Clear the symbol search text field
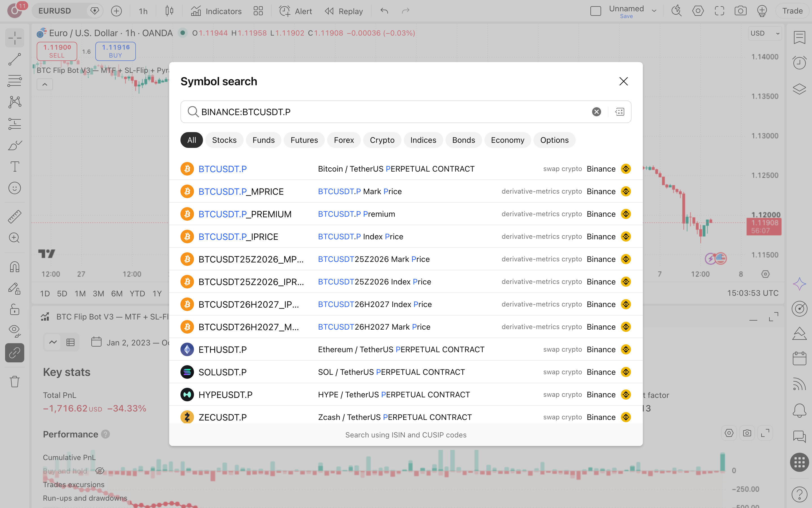 [x=596, y=112]
